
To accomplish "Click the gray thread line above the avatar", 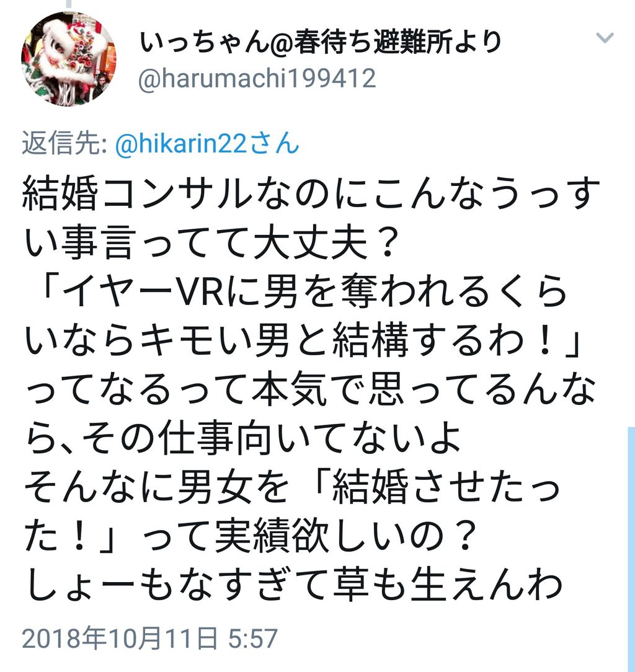I will pyautogui.click(x=68, y=4).
